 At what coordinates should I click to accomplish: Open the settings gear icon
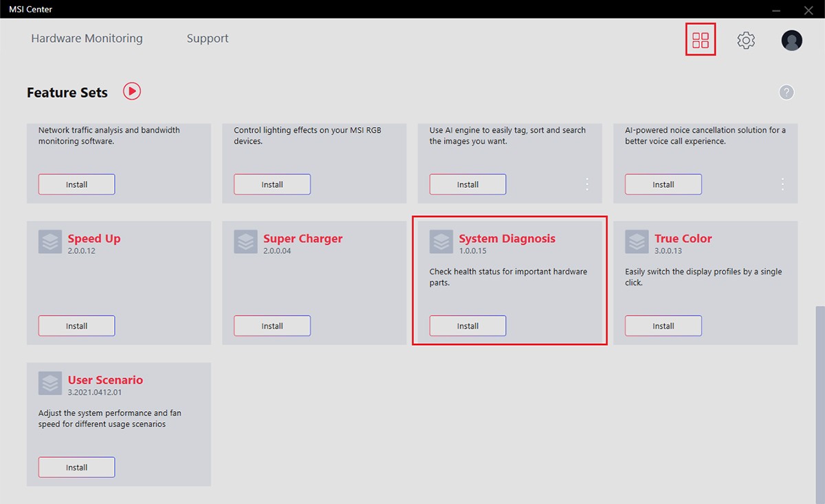[746, 41]
